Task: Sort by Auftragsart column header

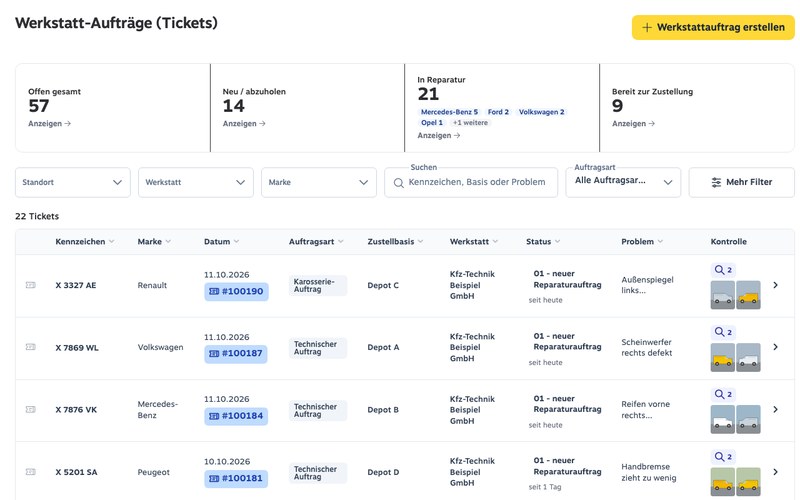Action: point(316,241)
